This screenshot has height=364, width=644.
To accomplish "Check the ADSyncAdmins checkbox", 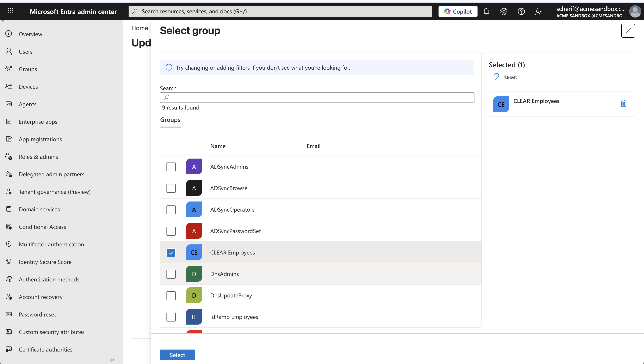I will 171,167.
